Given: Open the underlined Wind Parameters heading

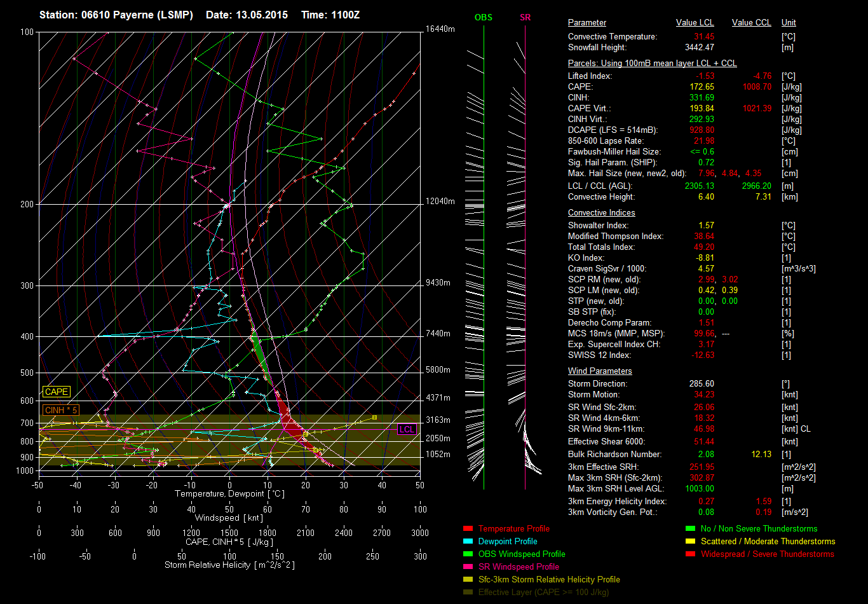Looking at the screenshot, I should click(600, 371).
